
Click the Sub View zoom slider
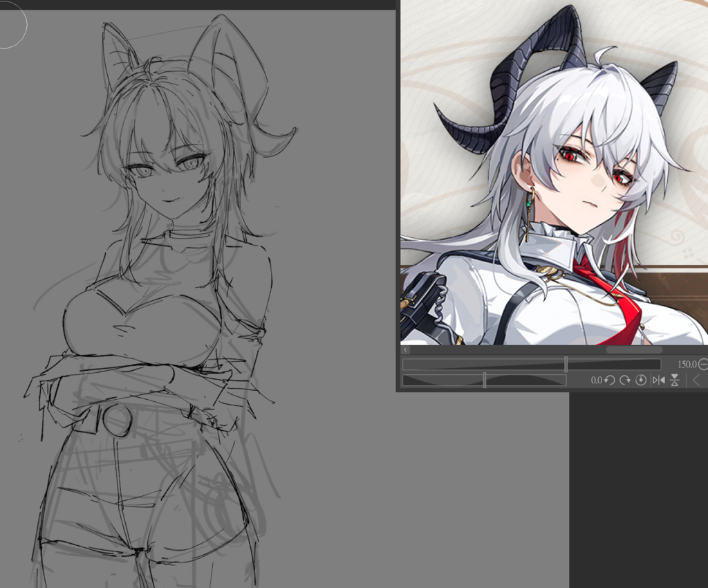(532, 364)
